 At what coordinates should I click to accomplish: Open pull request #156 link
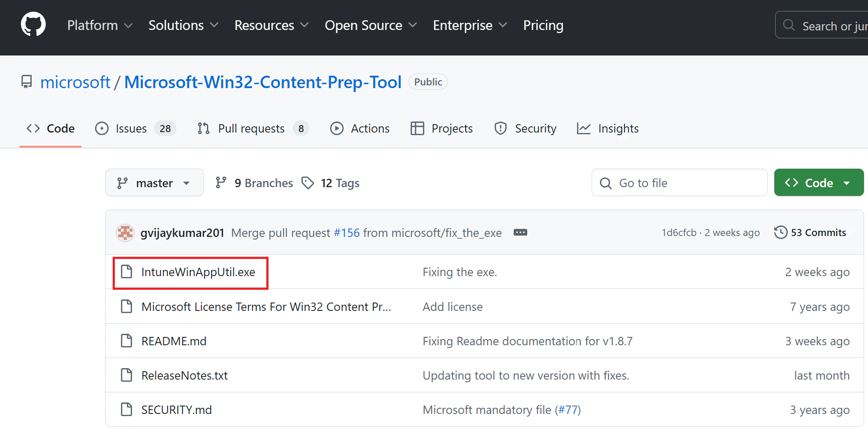(347, 233)
